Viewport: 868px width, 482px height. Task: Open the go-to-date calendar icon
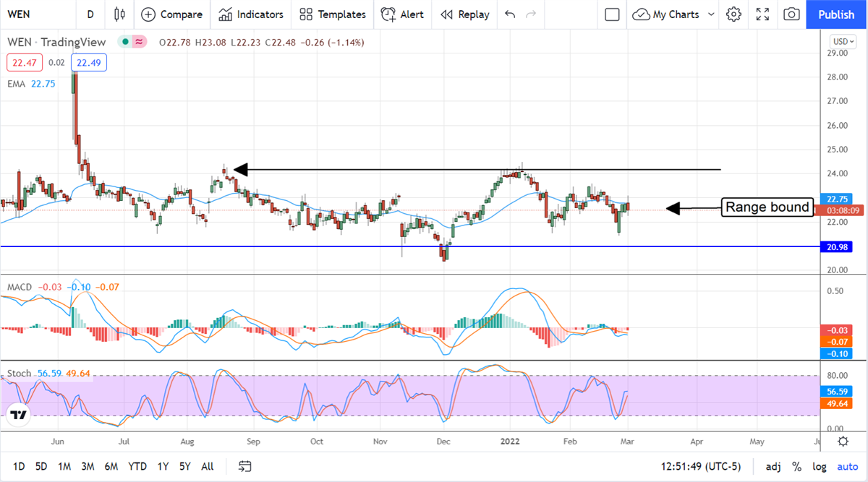click(x=245, y=466)
